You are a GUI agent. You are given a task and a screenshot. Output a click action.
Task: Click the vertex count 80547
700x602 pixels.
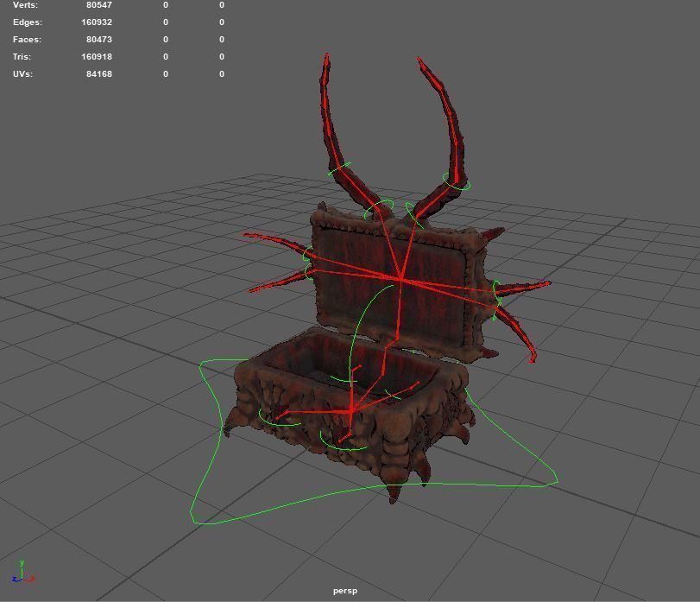[99, 5]
